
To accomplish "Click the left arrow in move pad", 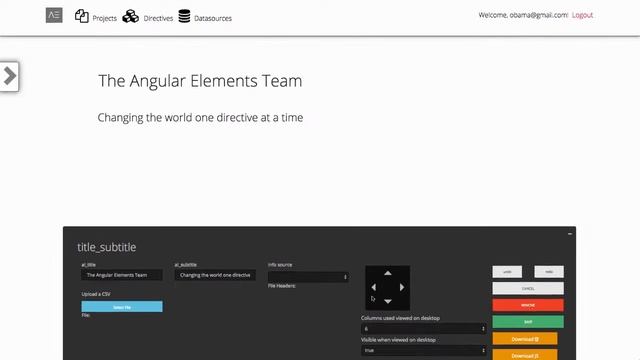I will click(373, 287).
